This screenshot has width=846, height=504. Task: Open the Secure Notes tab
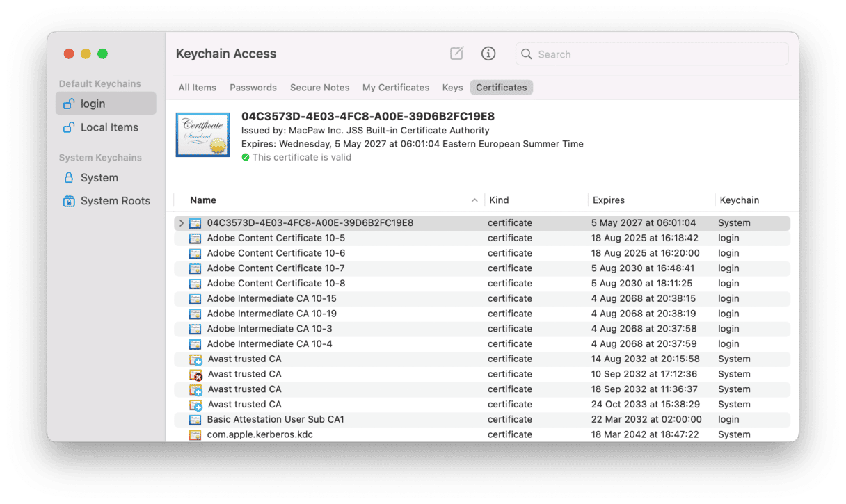coord(319,88)
